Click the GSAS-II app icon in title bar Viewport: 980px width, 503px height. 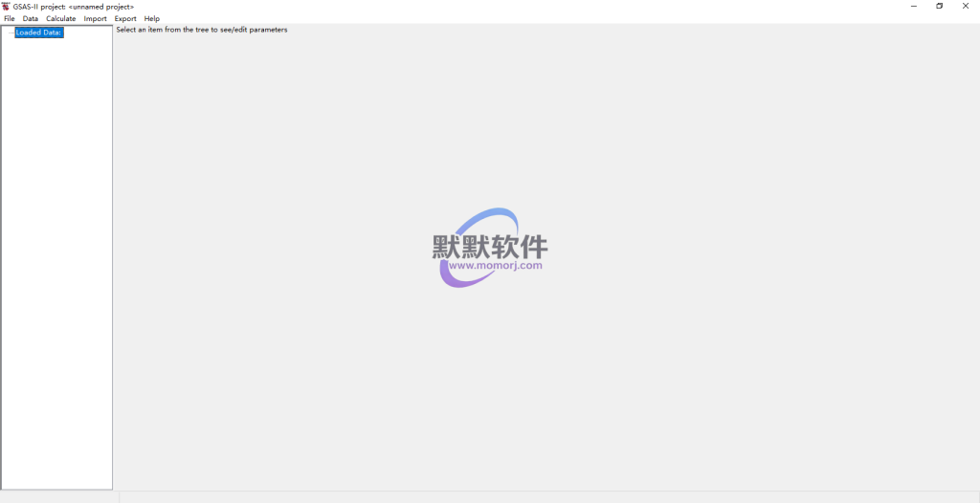[6, 6]
